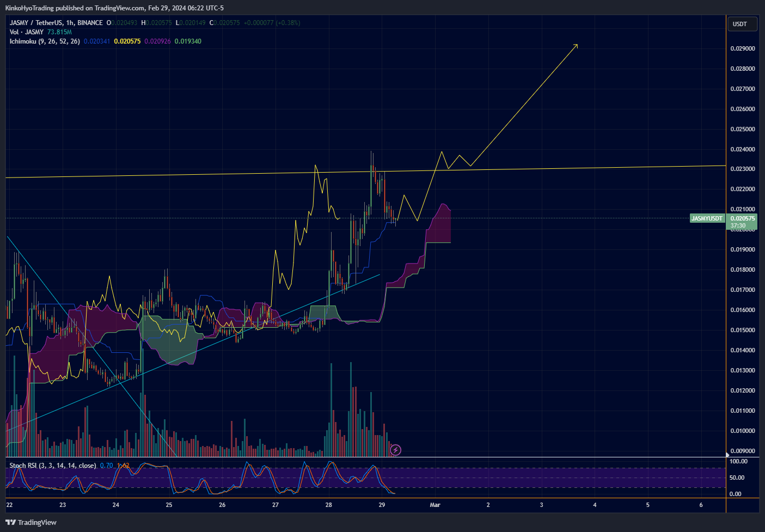Click the 0.022000 price axis label
765x532 pixels.
pos(743,189)
